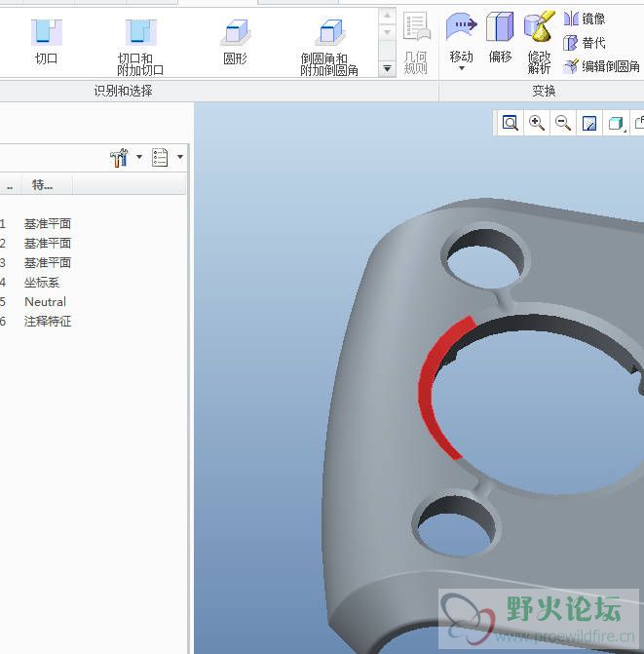Click the saved orientations icon at toolbar edge
This screenshot has width=644, height=654.
(639, 123)
